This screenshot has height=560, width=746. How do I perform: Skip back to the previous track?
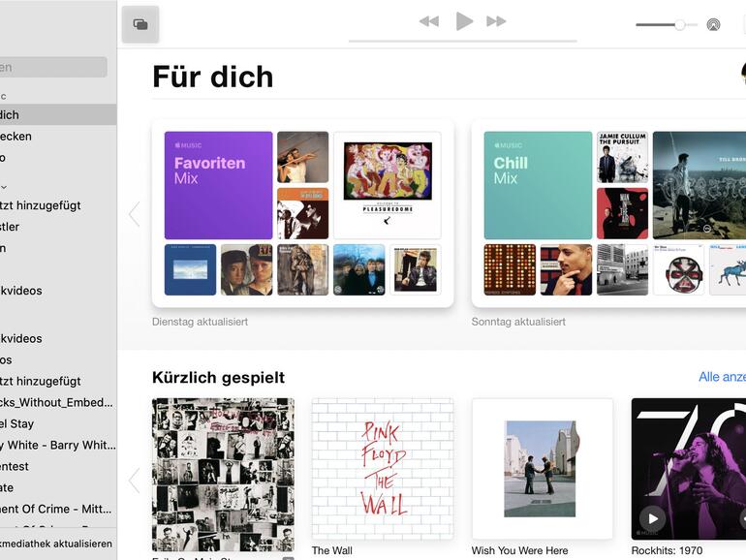tap(428, 21)
